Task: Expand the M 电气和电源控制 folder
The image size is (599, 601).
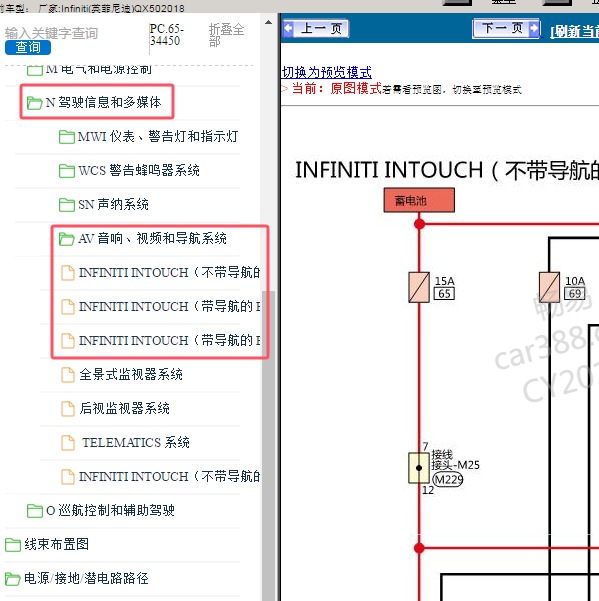Action: click(89, 70)
